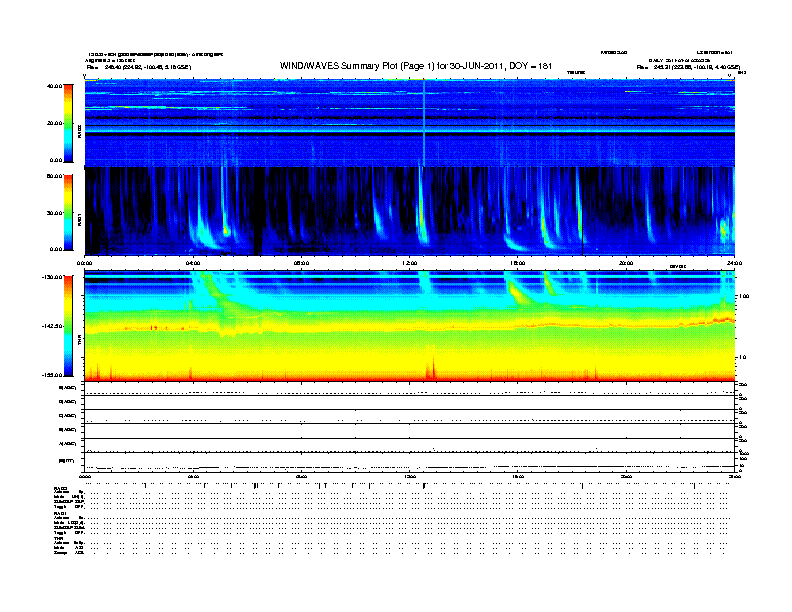Click the 30.00 label on RAD1 color scale

[55, 213]
